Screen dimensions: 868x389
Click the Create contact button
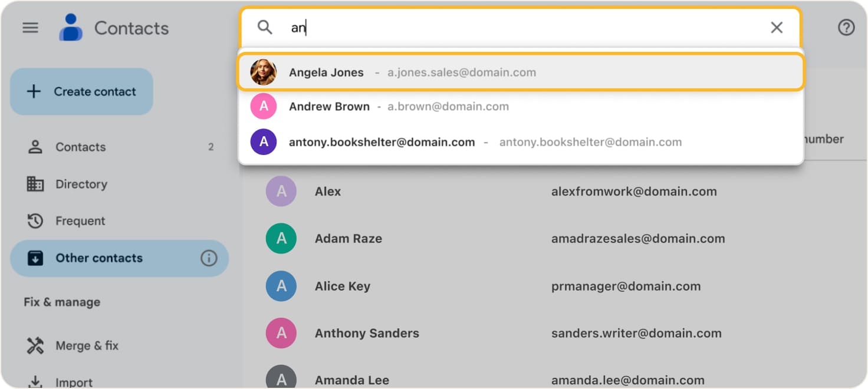click(81, 91)
